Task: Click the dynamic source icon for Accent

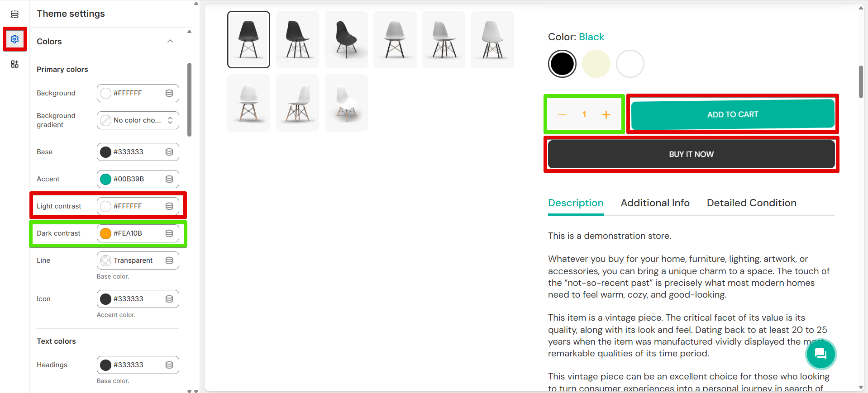Action: [169, 179]
